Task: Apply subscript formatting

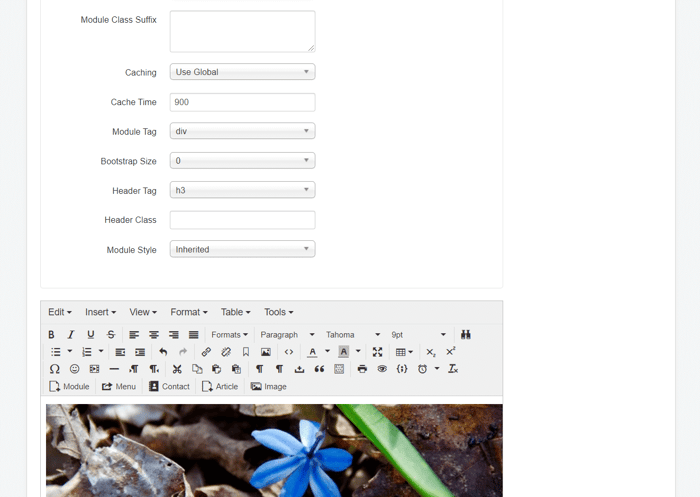Action: click(x=430, y=352)
